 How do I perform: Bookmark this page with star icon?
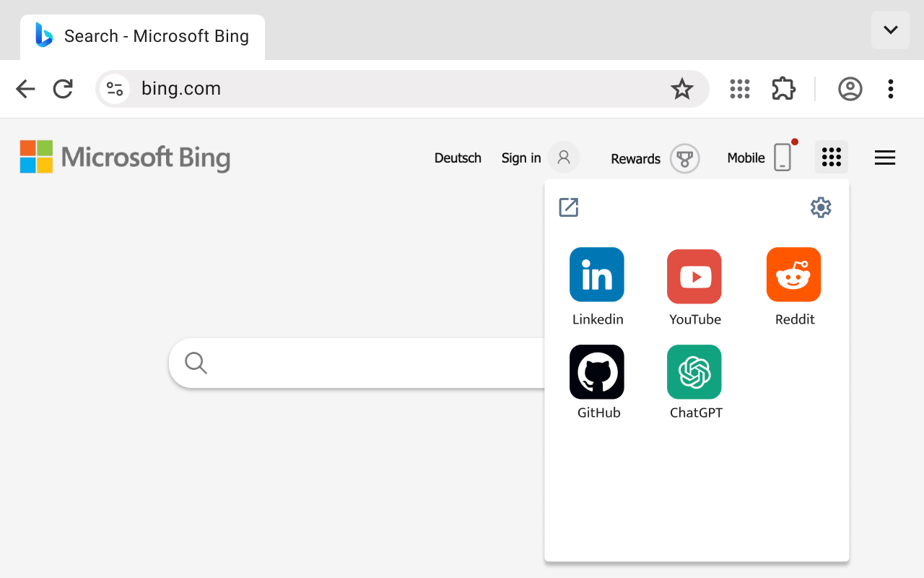coord(682,89)
